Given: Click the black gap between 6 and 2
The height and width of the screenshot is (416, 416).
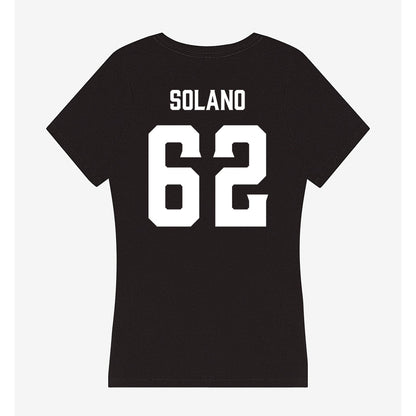Looking at the screenshot, I should tap(208, 193).
